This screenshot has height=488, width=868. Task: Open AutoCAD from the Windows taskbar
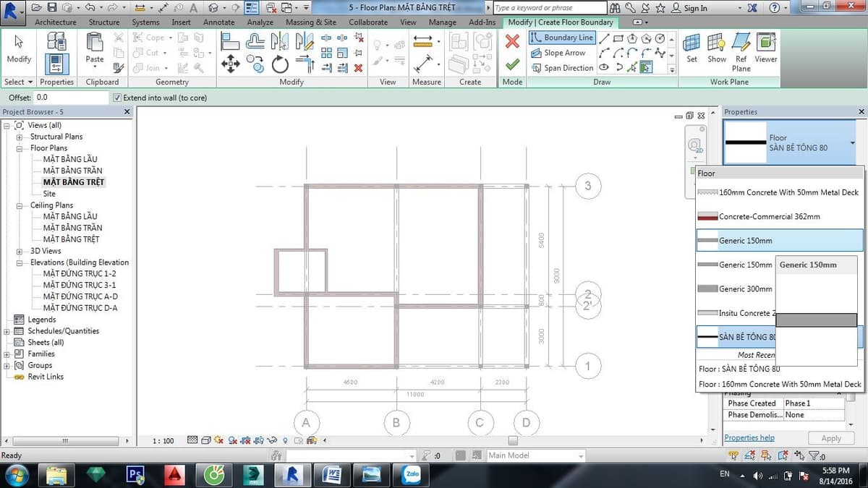(174, 474)
